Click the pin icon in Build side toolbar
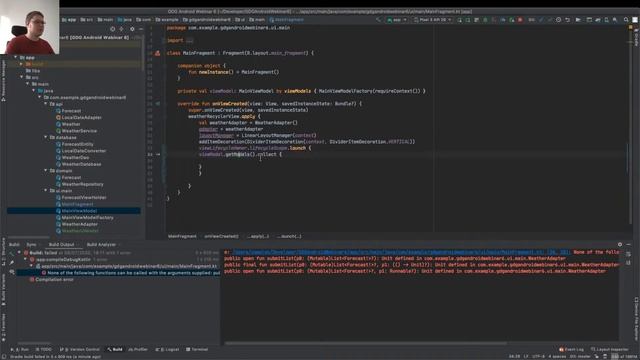640x360 pixels. pos(12,262)
